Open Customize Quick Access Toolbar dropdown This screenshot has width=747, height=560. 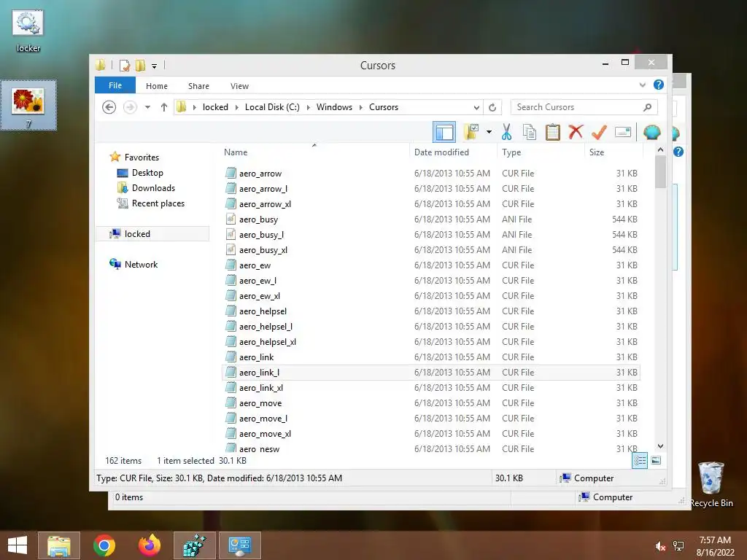pyautogui.click(x=155, y=66)
